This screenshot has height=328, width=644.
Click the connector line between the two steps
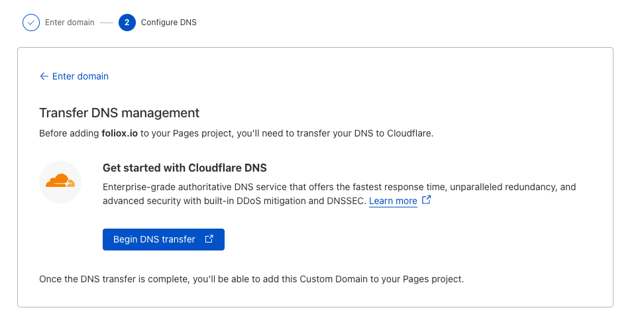click(107, 23)
